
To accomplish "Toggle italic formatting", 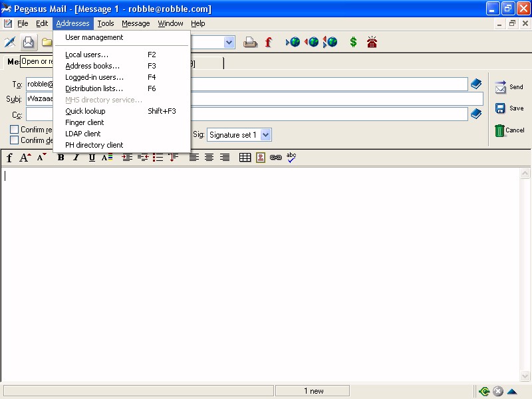I will (76, 158).
